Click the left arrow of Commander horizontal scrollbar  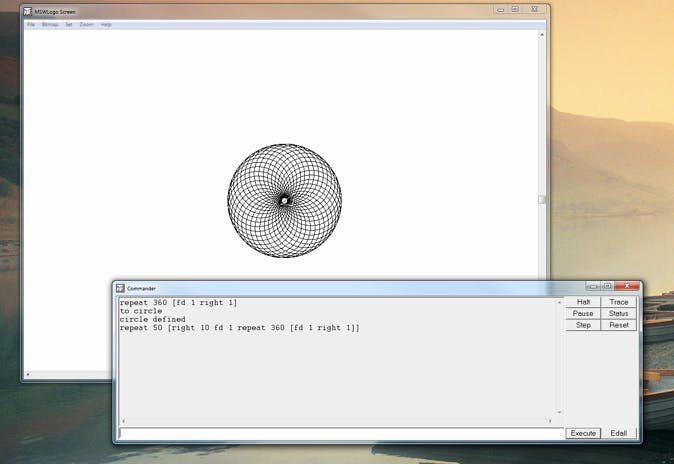[x=124, y=421]
